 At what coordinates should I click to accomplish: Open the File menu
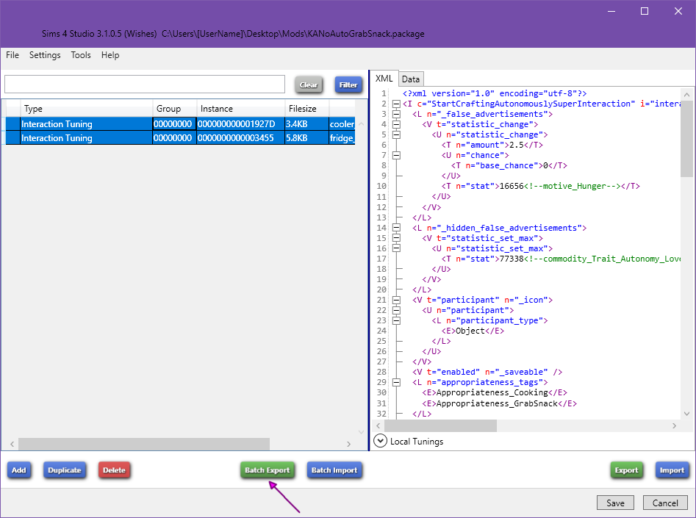click(13, 55)
